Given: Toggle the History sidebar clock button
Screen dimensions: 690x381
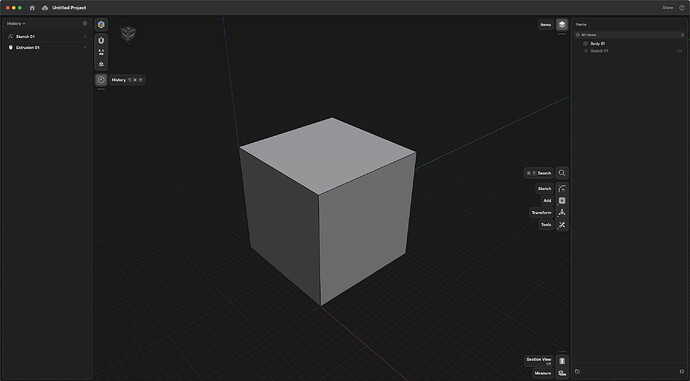Looking at the screenshot, I should point(101,80).
